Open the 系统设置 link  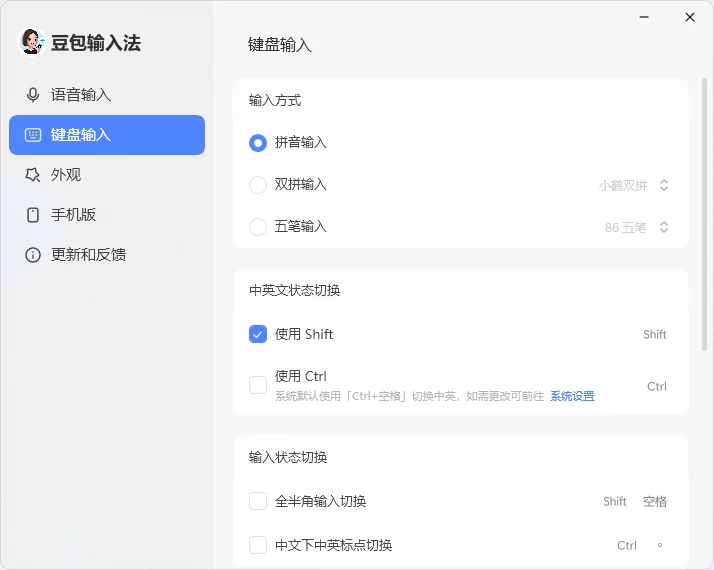pos(572,396)
